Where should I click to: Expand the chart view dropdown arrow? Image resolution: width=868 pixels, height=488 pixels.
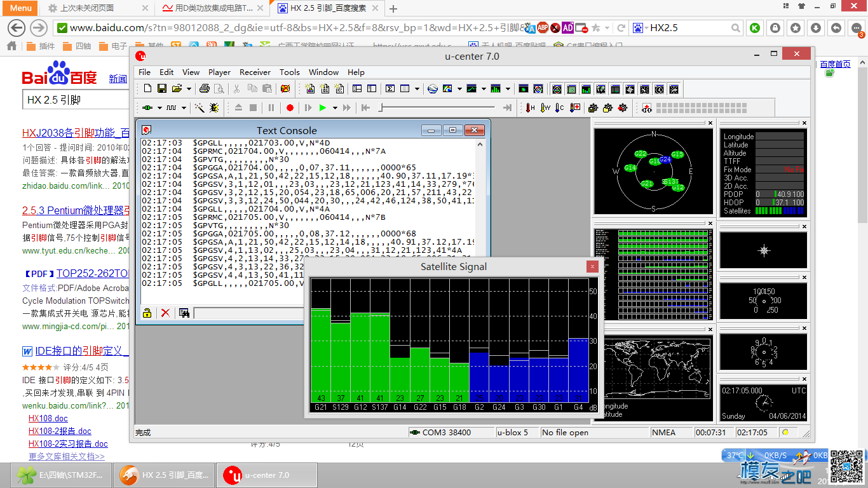tap(483, 89)
